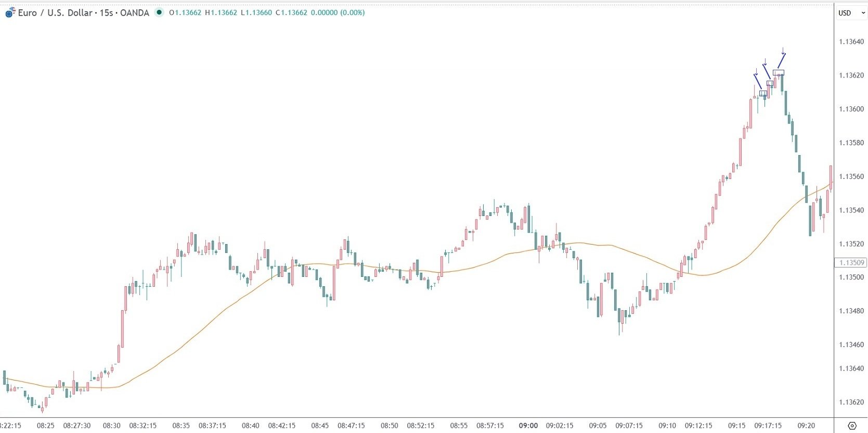Click the 1.13480 price axis label

(x=851, y=311)
